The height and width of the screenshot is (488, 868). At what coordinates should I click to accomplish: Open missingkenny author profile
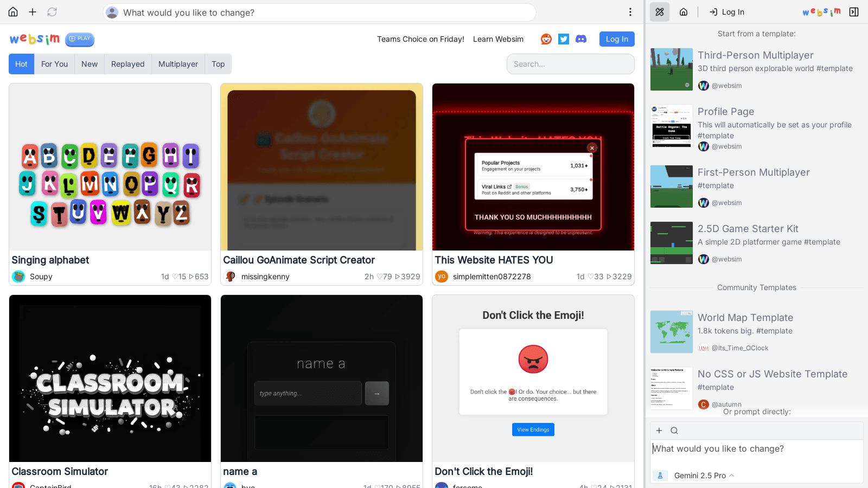point(265,277)
